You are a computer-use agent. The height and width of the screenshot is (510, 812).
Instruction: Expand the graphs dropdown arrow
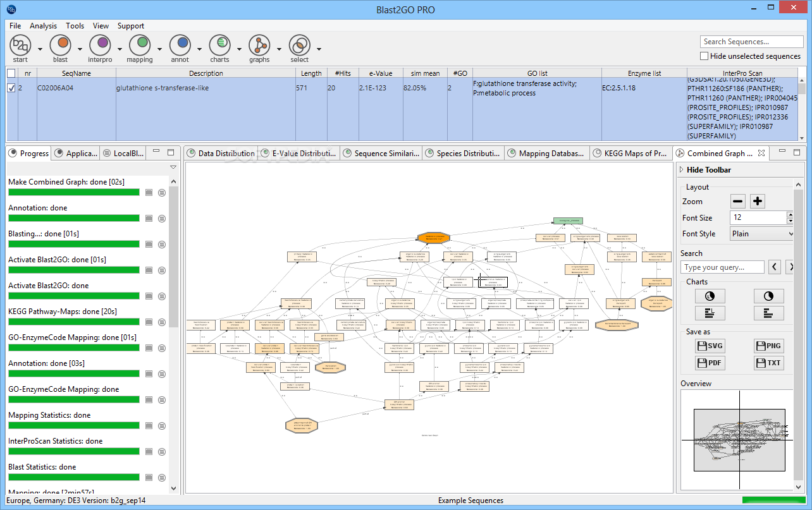pyautogui.click(x=279, y=49)
